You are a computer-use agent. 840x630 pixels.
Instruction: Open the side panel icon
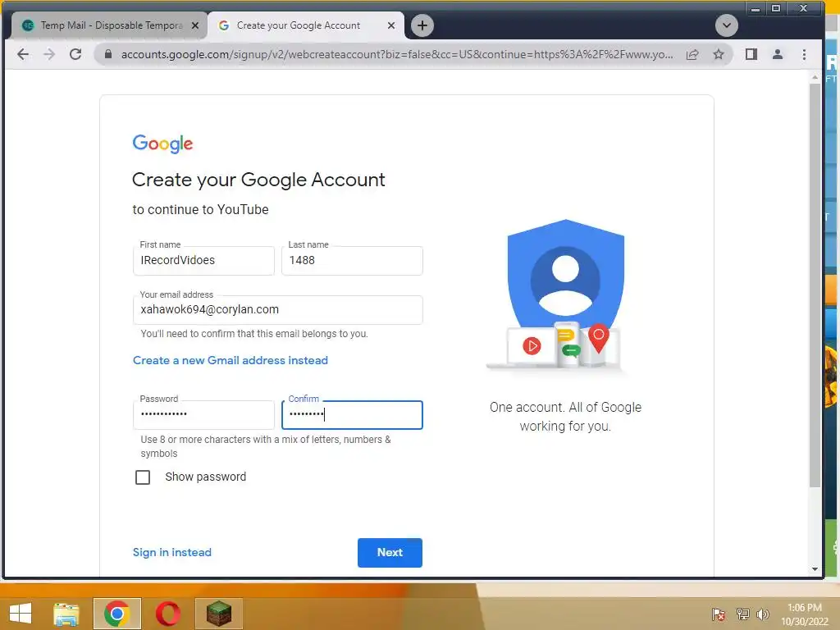point(751,54)
